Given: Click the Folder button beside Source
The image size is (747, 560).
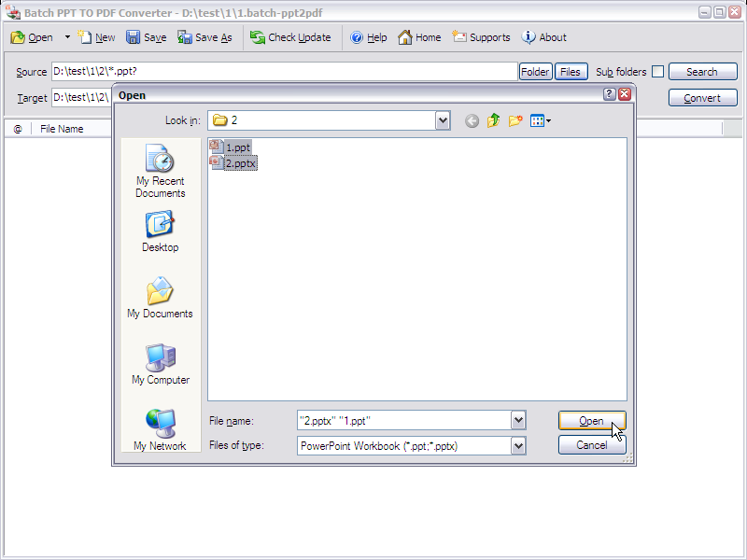Looking at the screenshot, I should point(535,72).
